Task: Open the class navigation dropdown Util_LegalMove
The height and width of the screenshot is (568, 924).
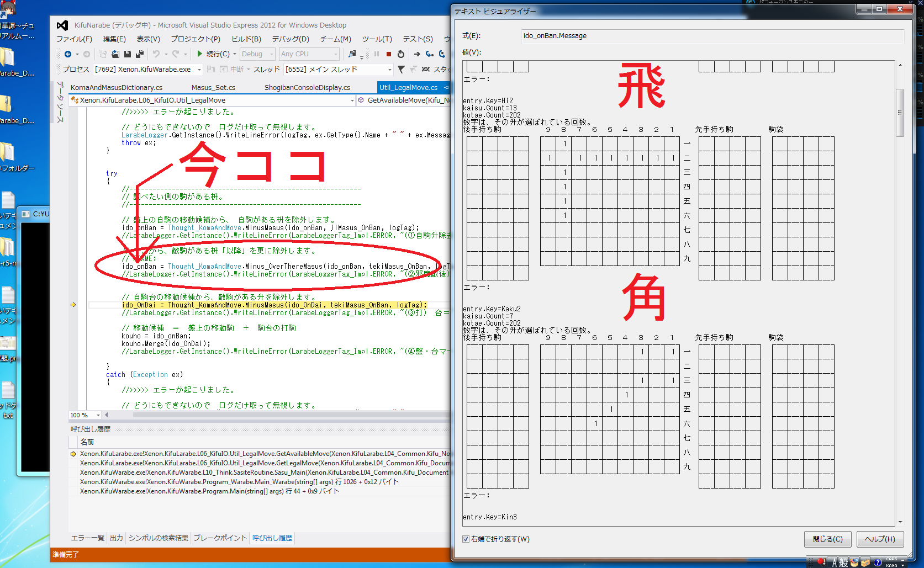Action: point(212,100)
